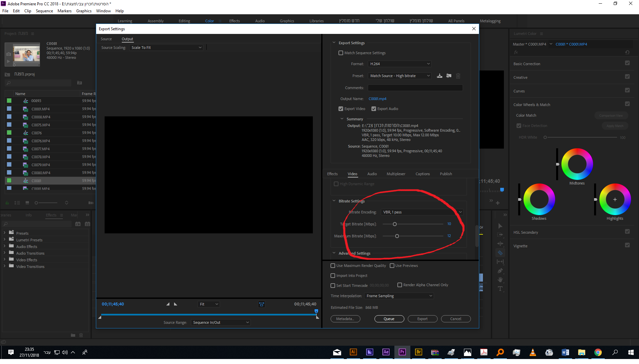Uncheck the Export Audio checkbox
Viewport: 639px width, 364px height.
[374, 109]
